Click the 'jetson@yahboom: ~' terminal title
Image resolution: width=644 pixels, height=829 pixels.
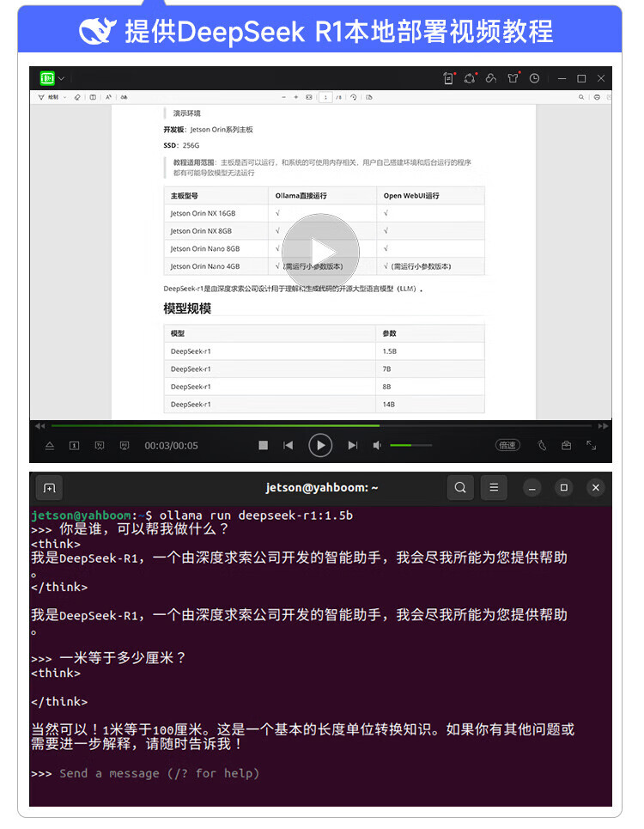coord(322,487)
